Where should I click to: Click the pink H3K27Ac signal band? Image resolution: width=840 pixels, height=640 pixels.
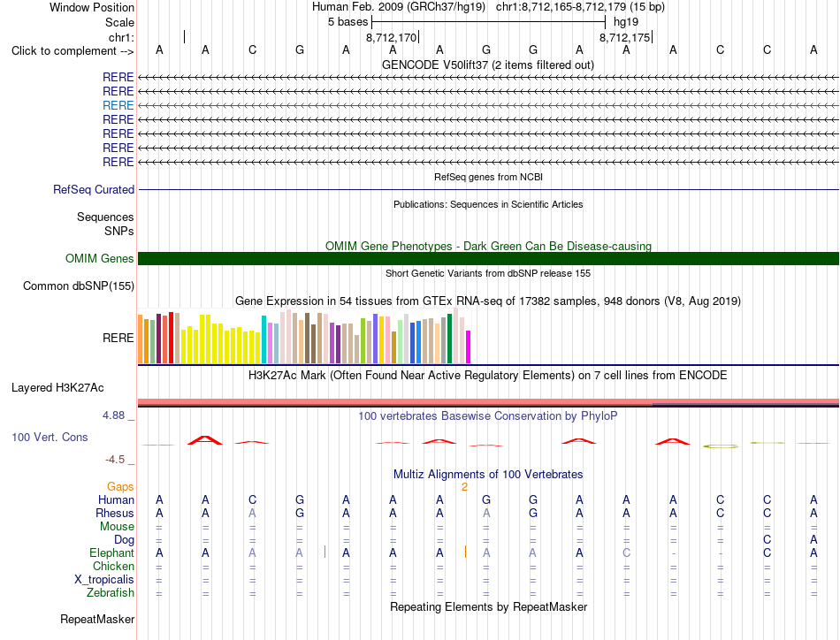click(488, 401)
